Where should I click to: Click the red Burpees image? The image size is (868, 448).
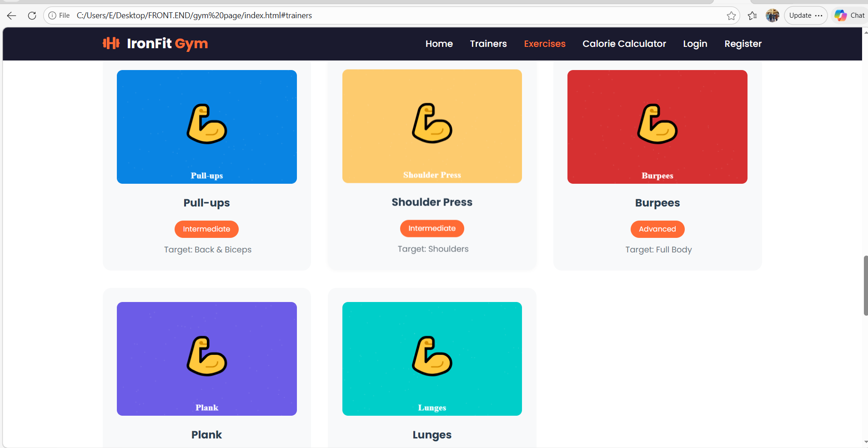coord(657,127)
